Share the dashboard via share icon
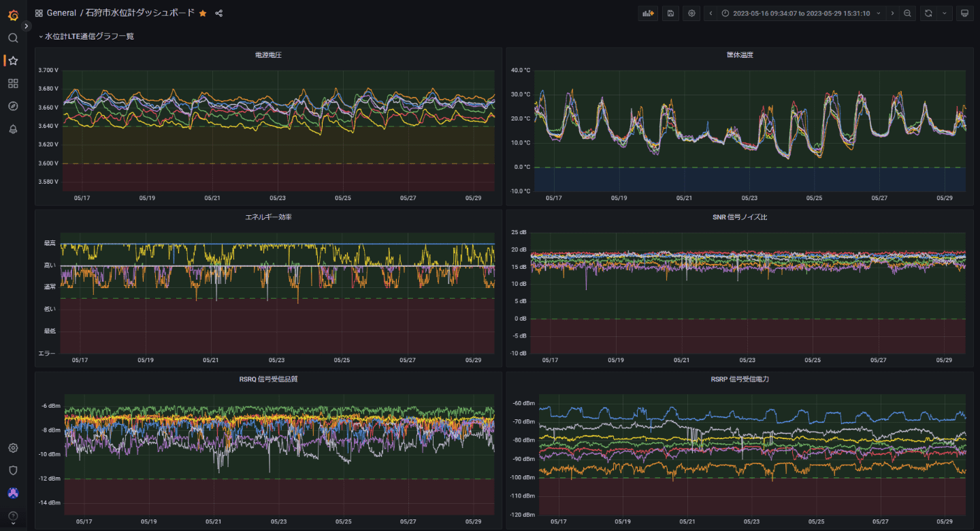Viewport: 980px width, 531px height. click(219, 13)
